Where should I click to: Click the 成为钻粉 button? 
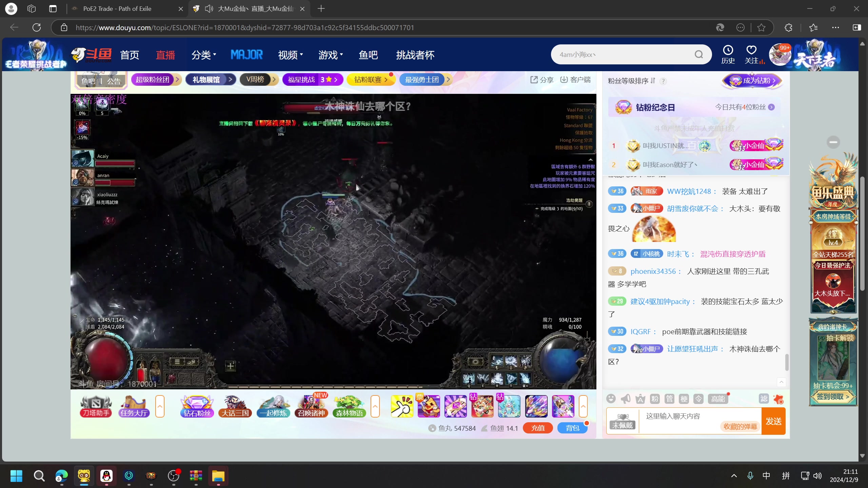752,81
